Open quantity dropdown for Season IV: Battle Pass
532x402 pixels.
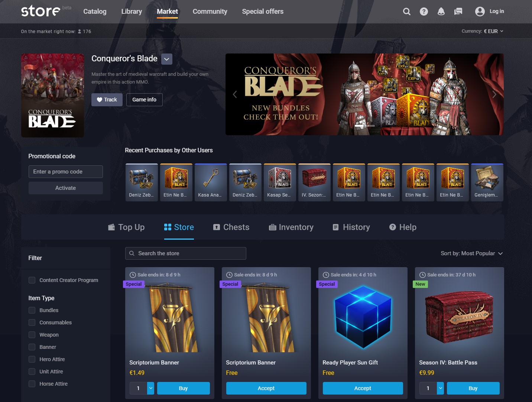(x=440, y=388)
